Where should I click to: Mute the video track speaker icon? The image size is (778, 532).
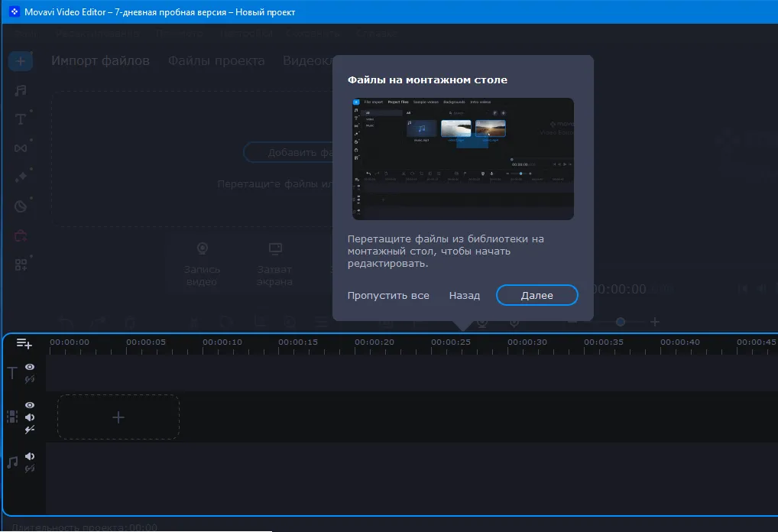[x=30, y=417]
